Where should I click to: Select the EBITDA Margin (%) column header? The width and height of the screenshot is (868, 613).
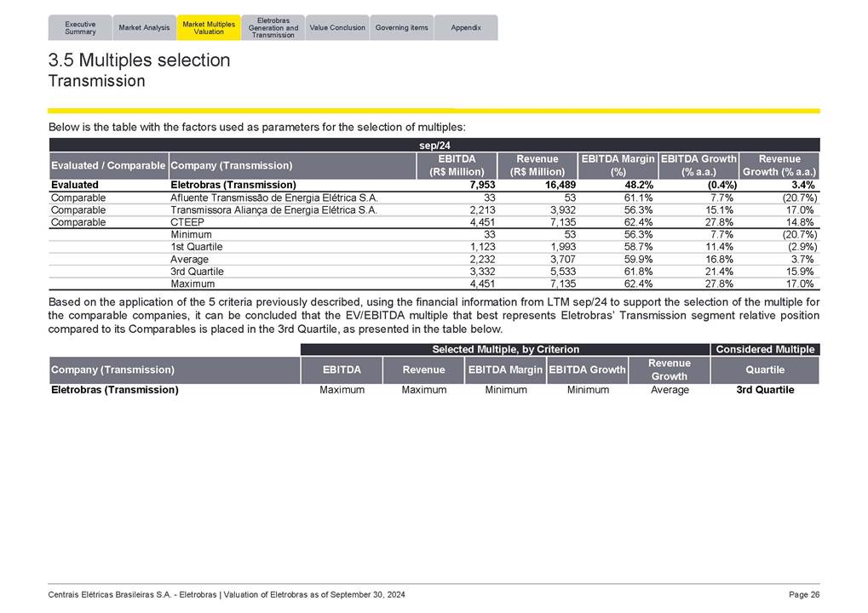click(618, 165)
